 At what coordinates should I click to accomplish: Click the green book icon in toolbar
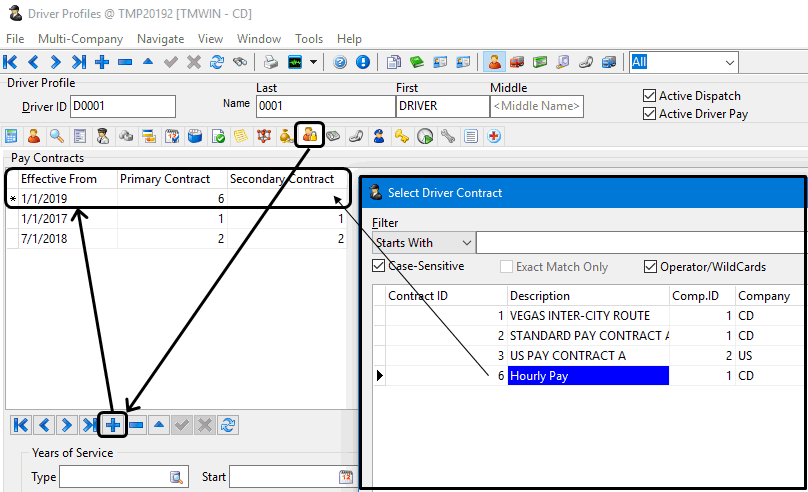(x=417, y=62)
